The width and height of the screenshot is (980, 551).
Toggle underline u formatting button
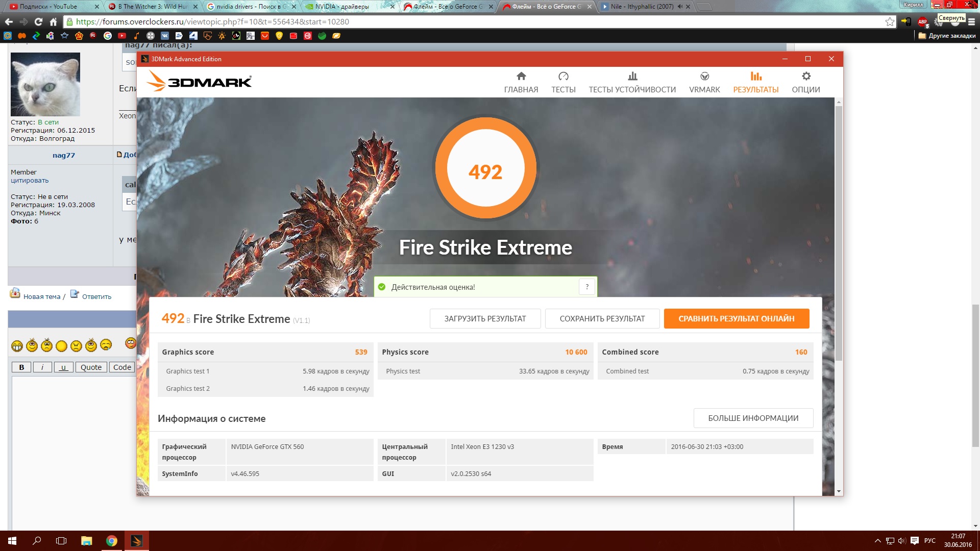point(63,367)
